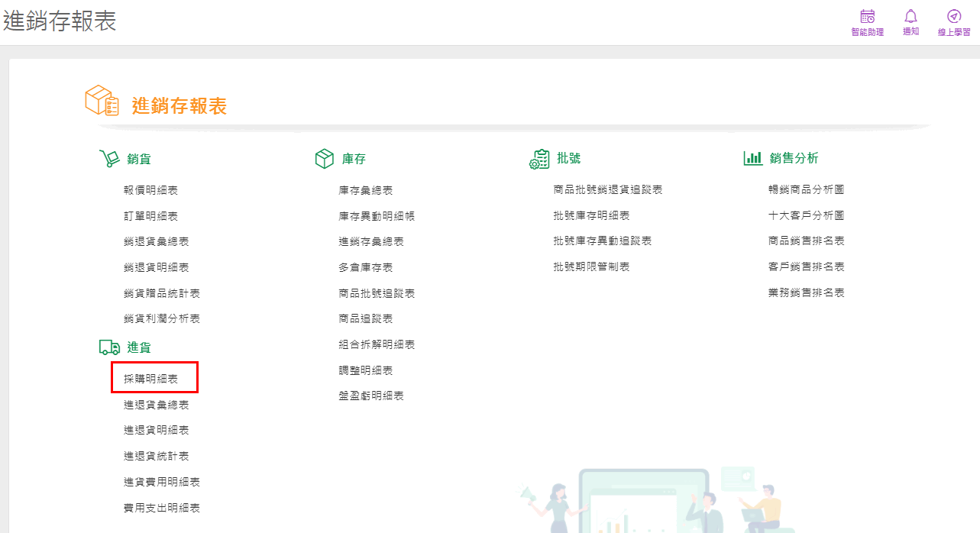This screenshot has height=533, width=980.
Task: Click the 批號 clipboard gear icon
Action: (x=539, y=159)
